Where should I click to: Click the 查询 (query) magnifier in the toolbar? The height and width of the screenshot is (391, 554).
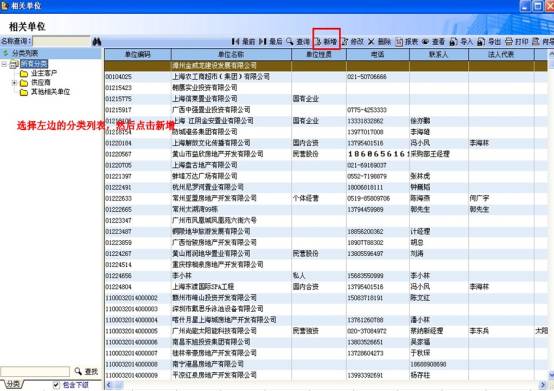click(x=298, y=42)
